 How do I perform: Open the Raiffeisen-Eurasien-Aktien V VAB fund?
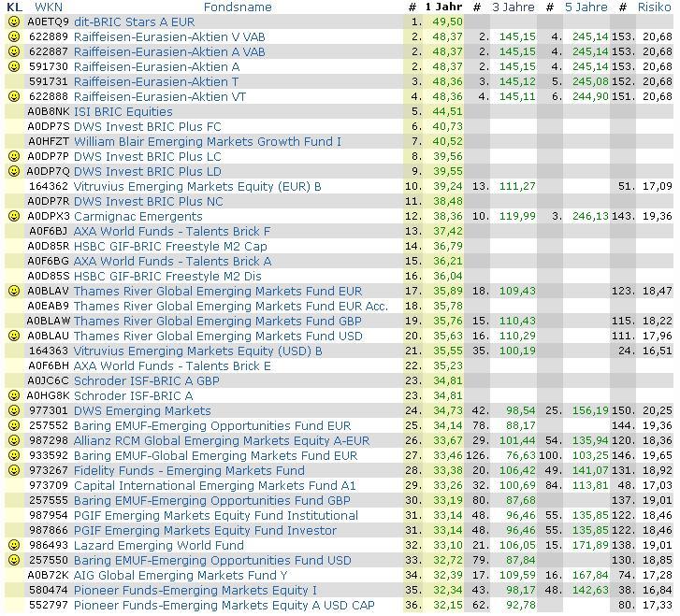tap(169, 36)
